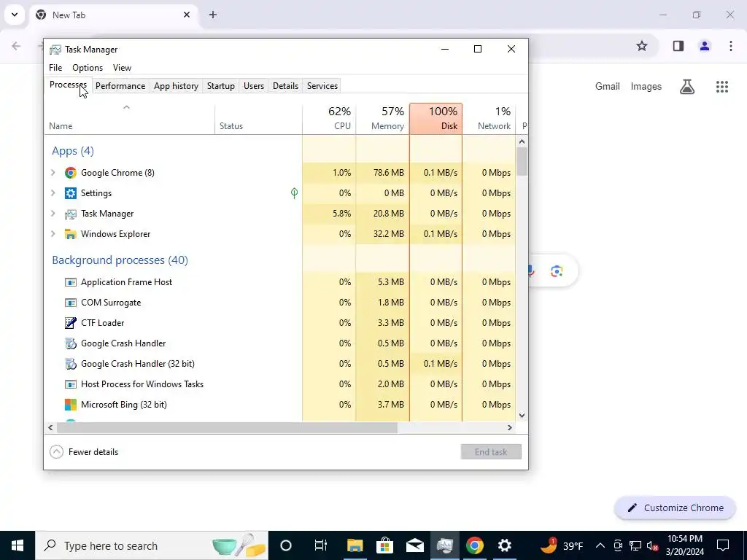Expand the Task Manager process group
This screenshot has width=747, height=560.
[53, 214]
